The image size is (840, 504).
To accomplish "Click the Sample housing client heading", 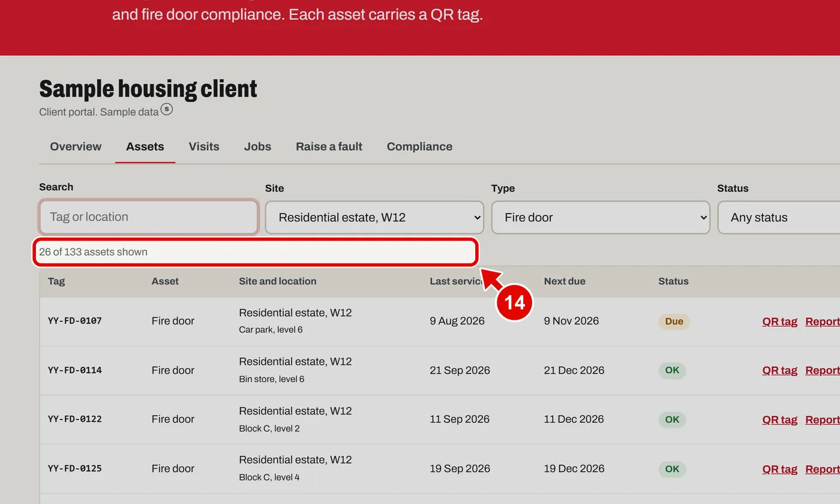I will coord(148,89).
